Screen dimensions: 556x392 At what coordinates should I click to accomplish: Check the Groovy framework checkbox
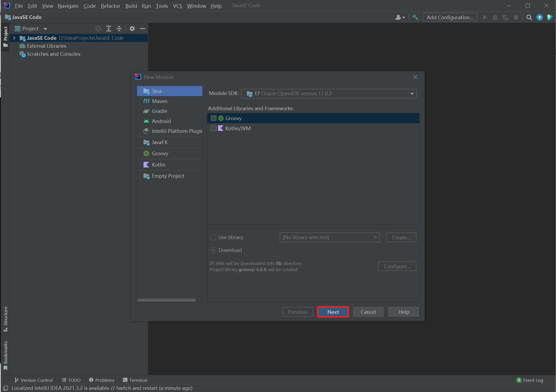[213, 118]
